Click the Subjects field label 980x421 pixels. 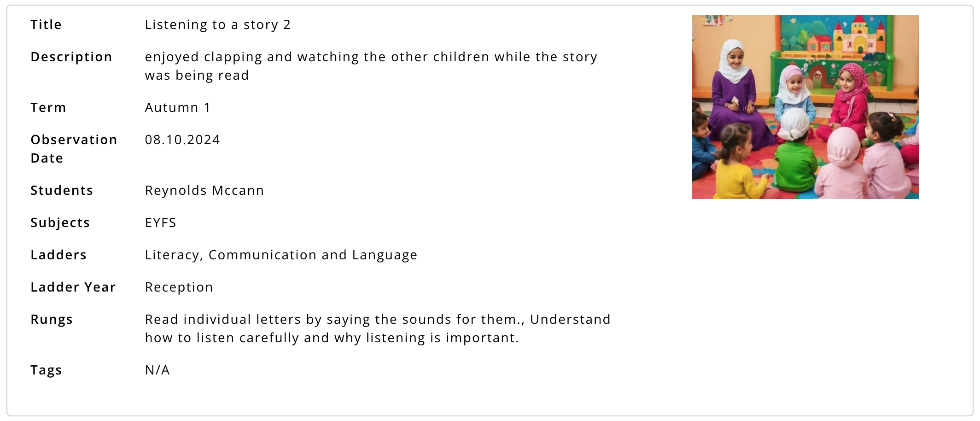point(60,222)
